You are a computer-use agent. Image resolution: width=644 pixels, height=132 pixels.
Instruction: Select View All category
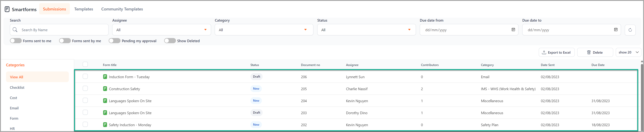pyautogui.click(x=37, y=77)
